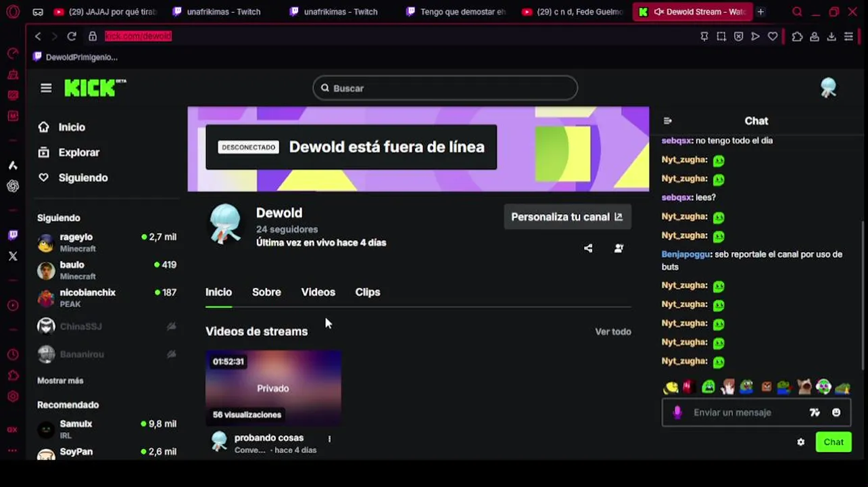Switch to the Inicio channel tab
The width and height of the screenshot is (868, 487).
coord(218,292)
